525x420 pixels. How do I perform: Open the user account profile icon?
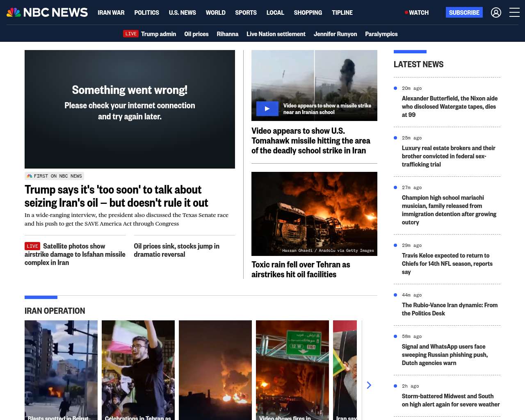[x=496, y=13]
